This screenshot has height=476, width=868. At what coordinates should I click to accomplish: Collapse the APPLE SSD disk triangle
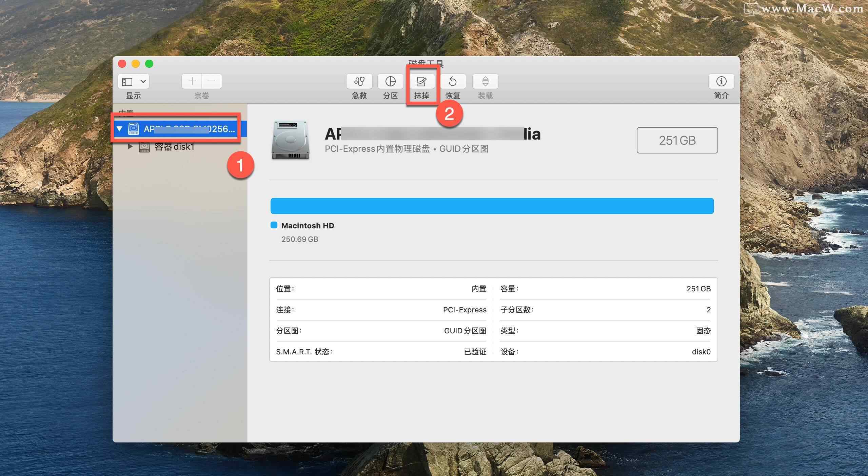[x=119, y=129]
